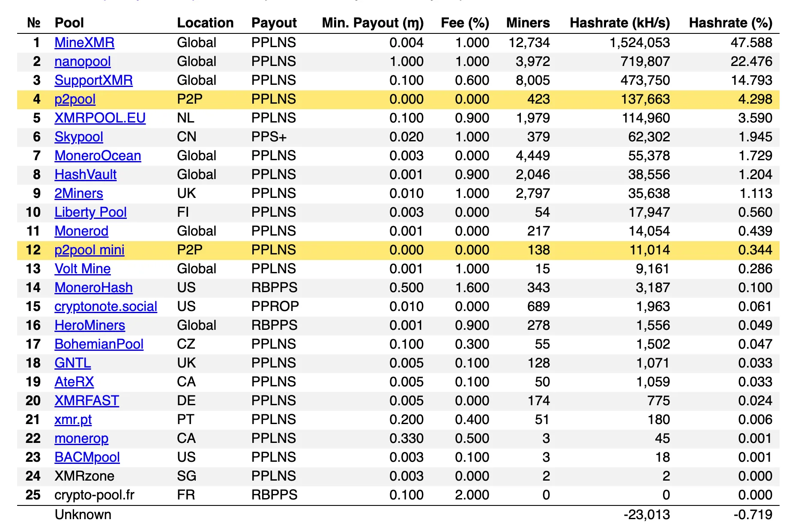795x532 pixels.
Task: Click the Fee (%) column header
Action: pos(465,23)
